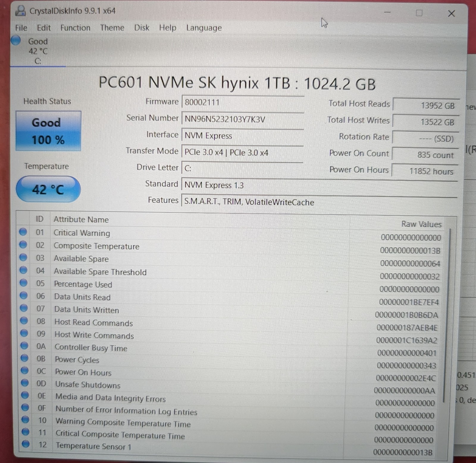Select the Percentage Used attribute name
The width and height of the screenshot is (476, 463).
coord(83,284)
